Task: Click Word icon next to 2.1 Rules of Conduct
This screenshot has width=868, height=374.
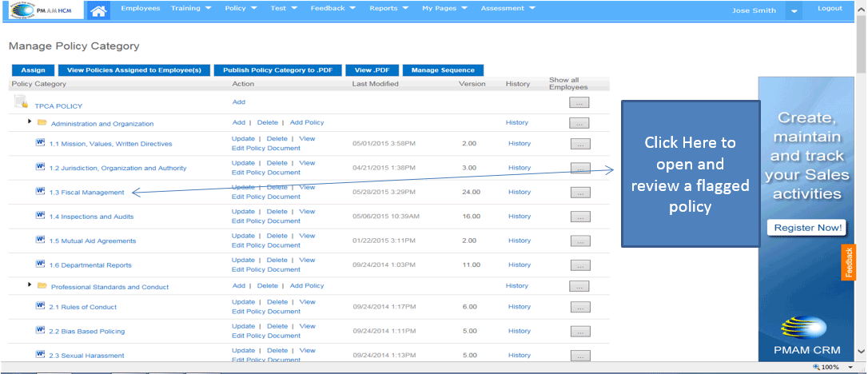Action: coord(40,306)
